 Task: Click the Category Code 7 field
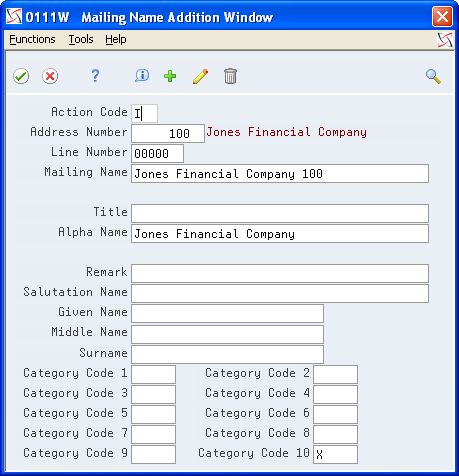(153, 434)
